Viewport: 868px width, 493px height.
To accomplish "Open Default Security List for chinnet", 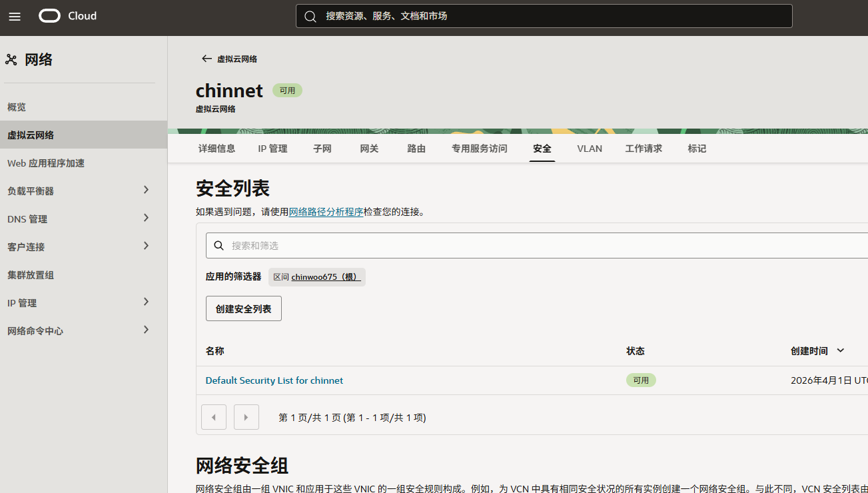I will click(x=274, y=380).
